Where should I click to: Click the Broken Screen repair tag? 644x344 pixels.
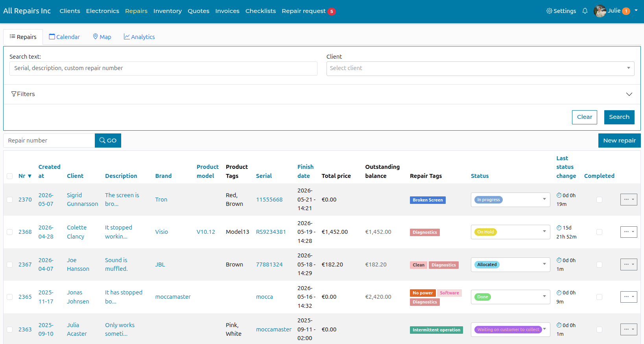428,200
